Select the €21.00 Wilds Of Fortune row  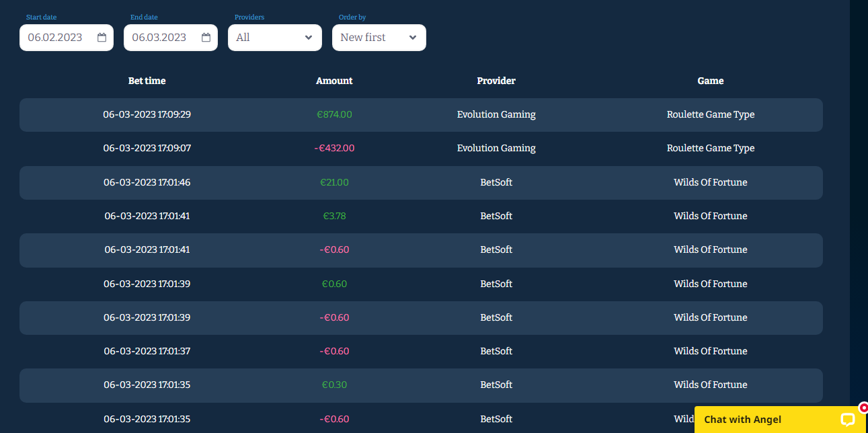421,183
